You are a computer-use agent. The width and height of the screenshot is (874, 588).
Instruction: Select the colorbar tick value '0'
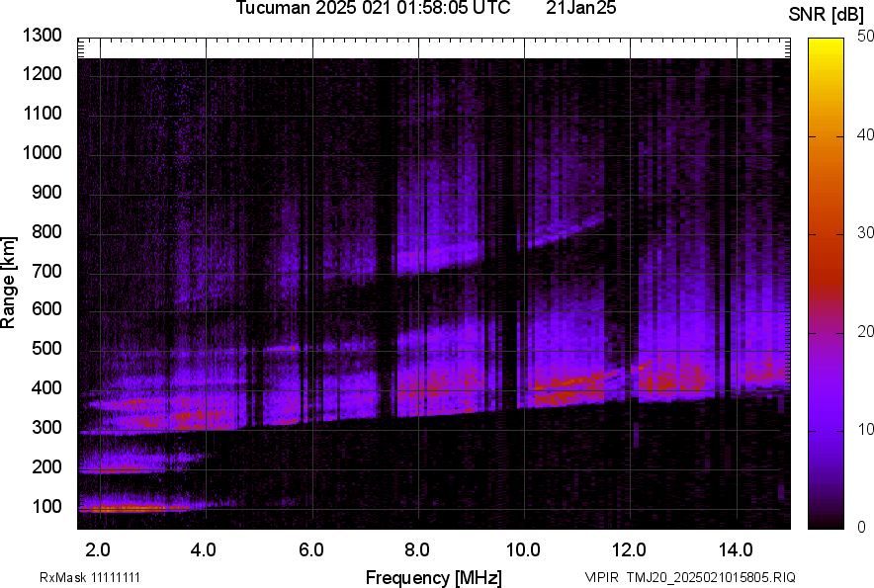tap(862, 527)
